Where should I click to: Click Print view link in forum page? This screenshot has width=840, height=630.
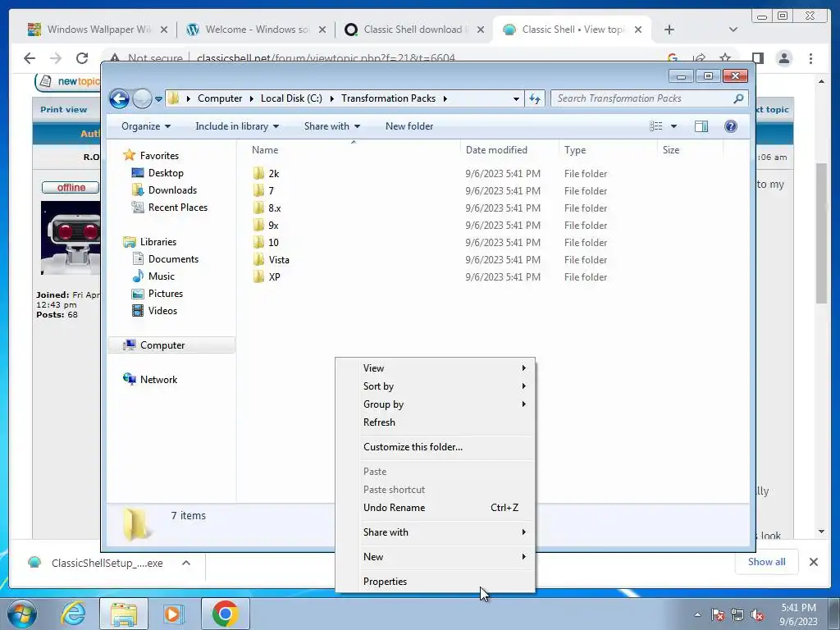[63, 109]
